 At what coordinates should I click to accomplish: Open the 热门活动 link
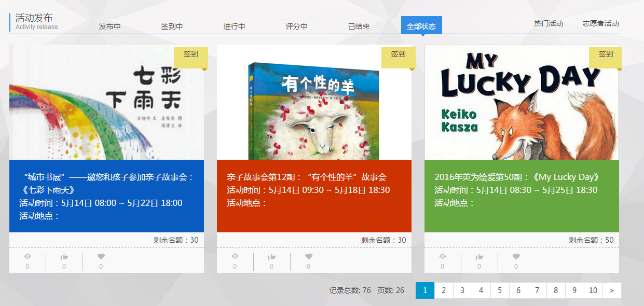point(549,23)
